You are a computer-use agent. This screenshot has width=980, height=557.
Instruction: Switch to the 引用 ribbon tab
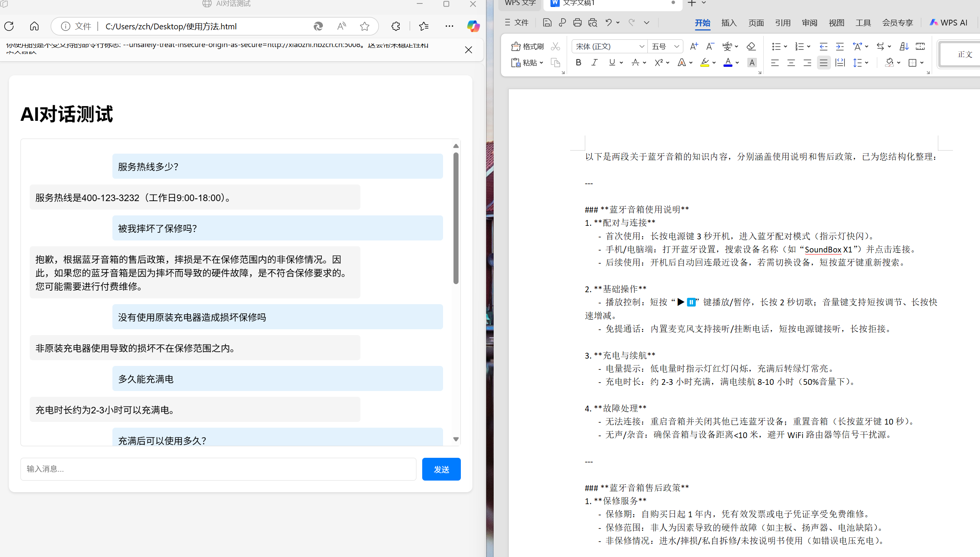point(783,23)
